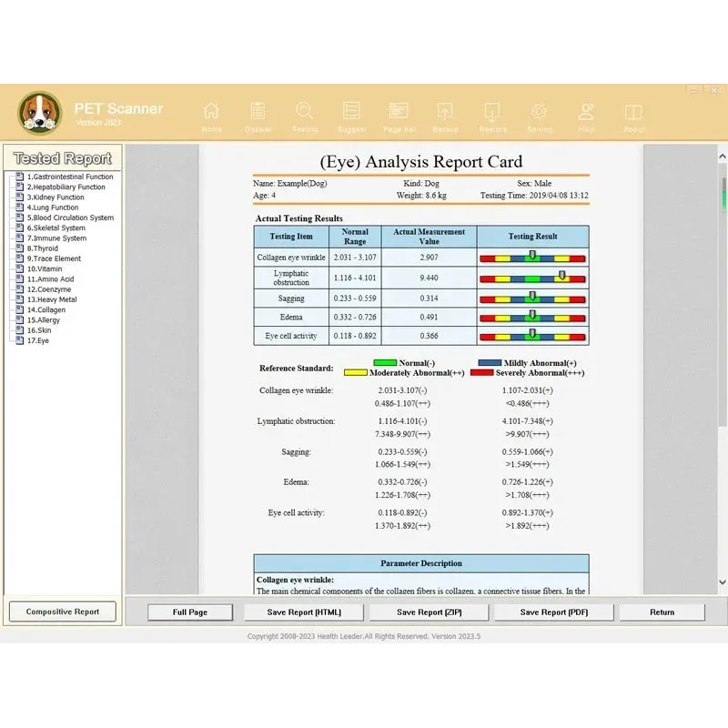Open the Setting gear icon
The width and height of the screenshot is (728, 728).
539,115
